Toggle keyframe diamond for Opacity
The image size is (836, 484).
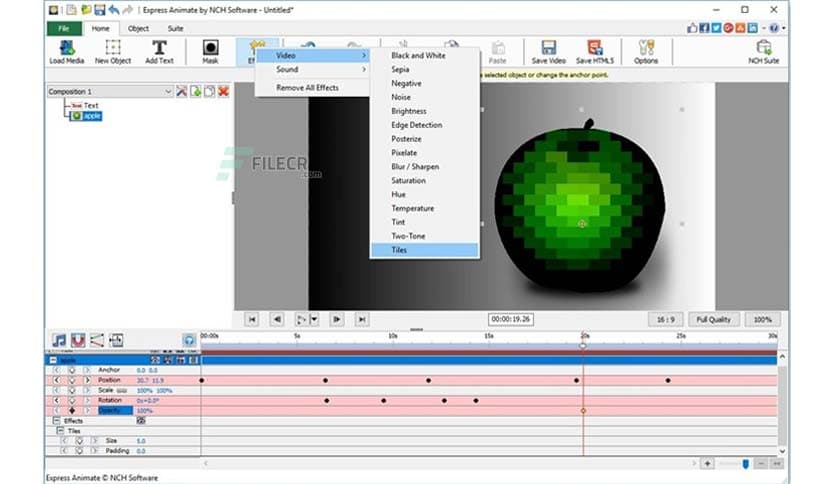(71, 410)
